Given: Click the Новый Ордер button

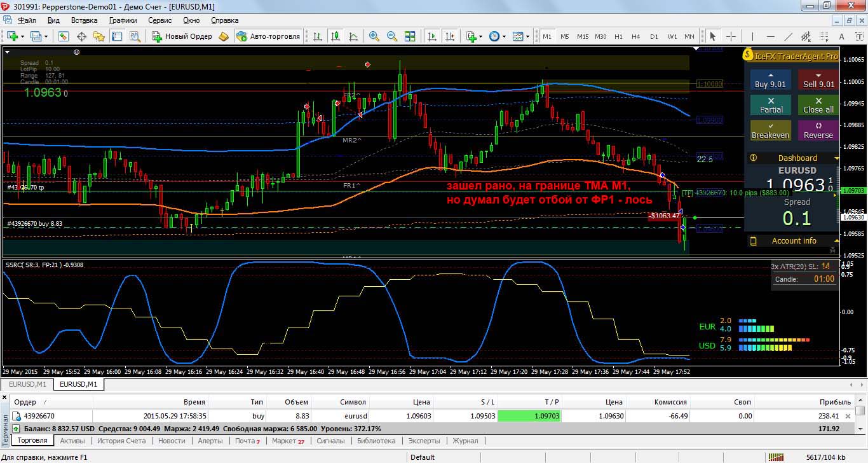Looking at the screenshot, I should pos(182,36).
